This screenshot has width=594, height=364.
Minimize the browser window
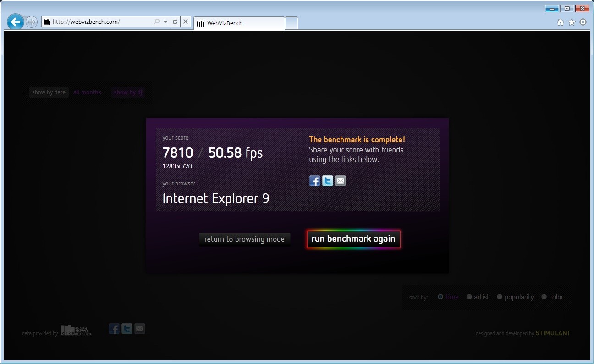pos(552,8)
